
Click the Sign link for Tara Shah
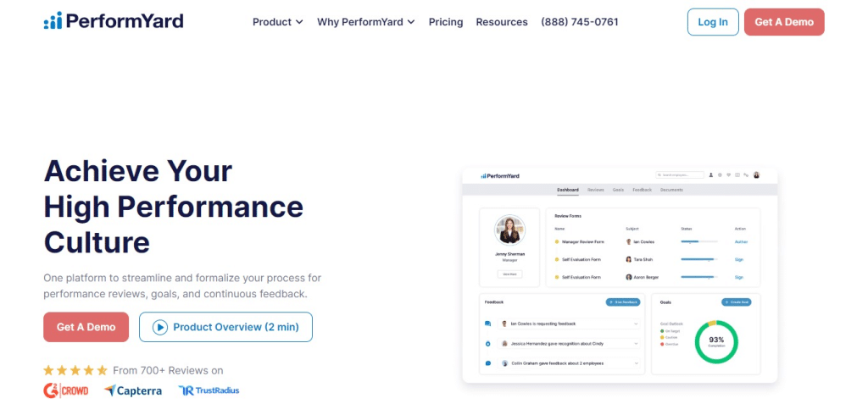point(738,259)
